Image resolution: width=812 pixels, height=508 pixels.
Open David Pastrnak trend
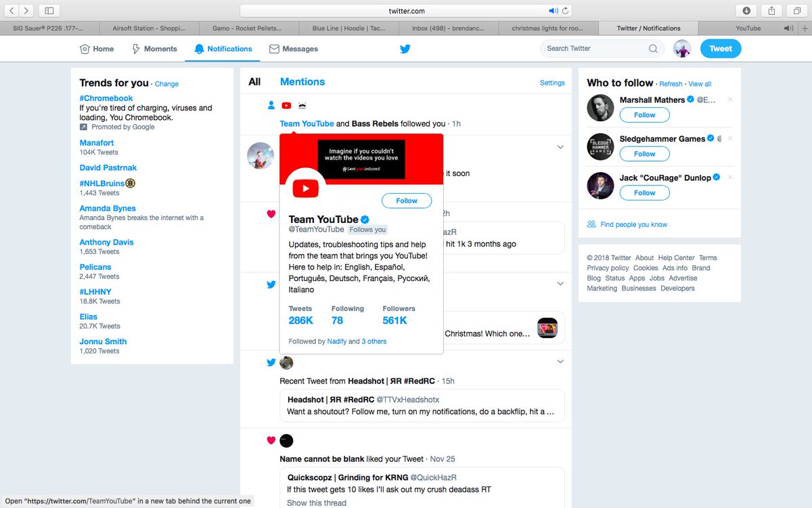tap(108, 167)
